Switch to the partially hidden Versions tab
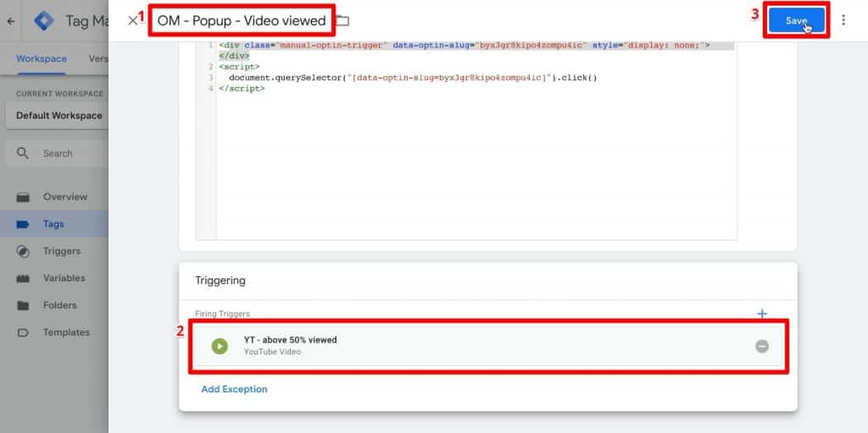Screen dimensions: 868x433 (98, 58)
